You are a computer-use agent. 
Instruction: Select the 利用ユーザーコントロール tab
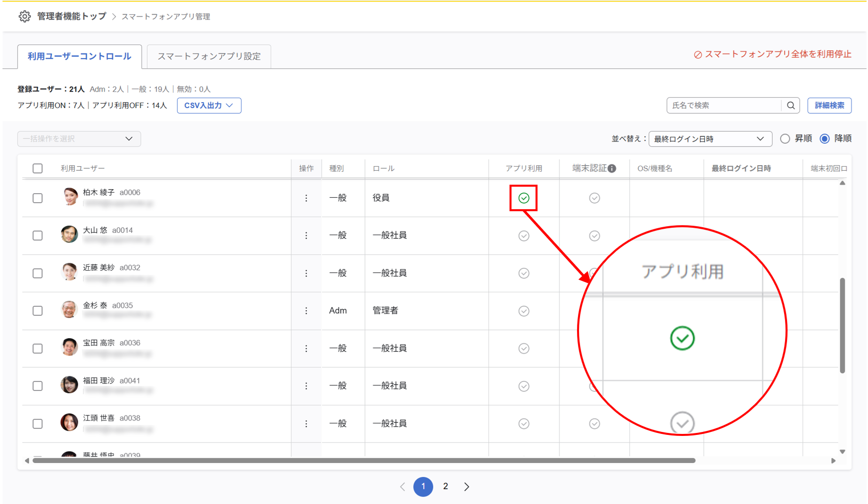[x=79, y=57]
